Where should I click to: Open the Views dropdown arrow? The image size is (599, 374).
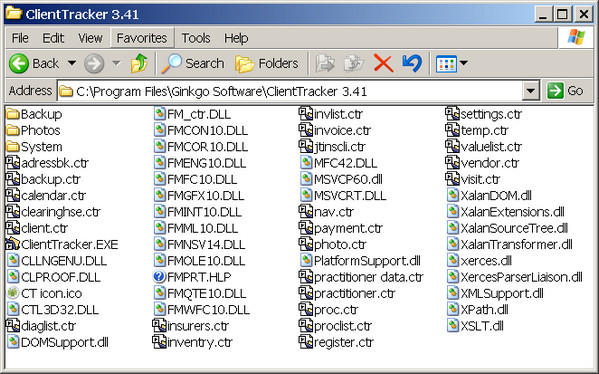point(463,63)
